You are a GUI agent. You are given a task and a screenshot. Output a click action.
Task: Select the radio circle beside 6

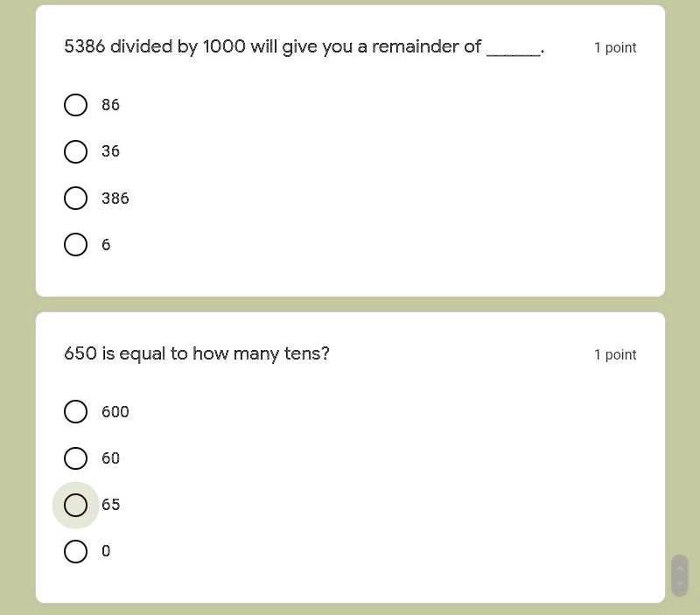[x=76, y=245]
